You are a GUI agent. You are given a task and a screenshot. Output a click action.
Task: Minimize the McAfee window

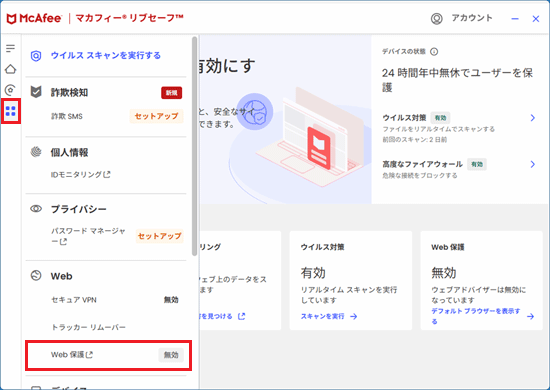[x=515, y=19]
